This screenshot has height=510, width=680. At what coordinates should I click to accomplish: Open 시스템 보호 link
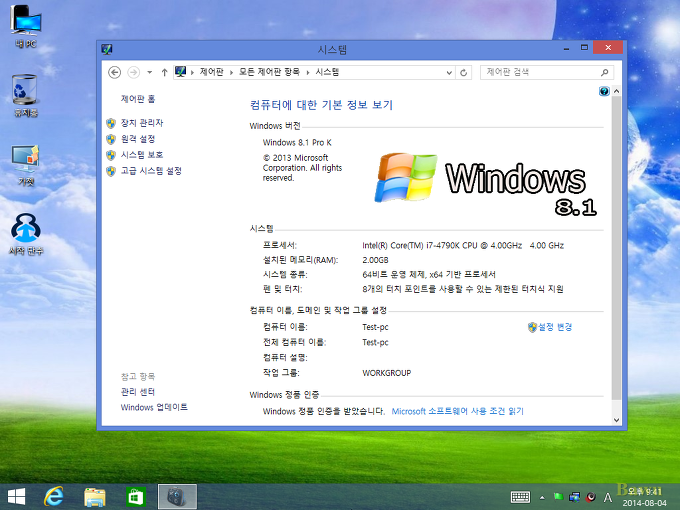(142, 155)
